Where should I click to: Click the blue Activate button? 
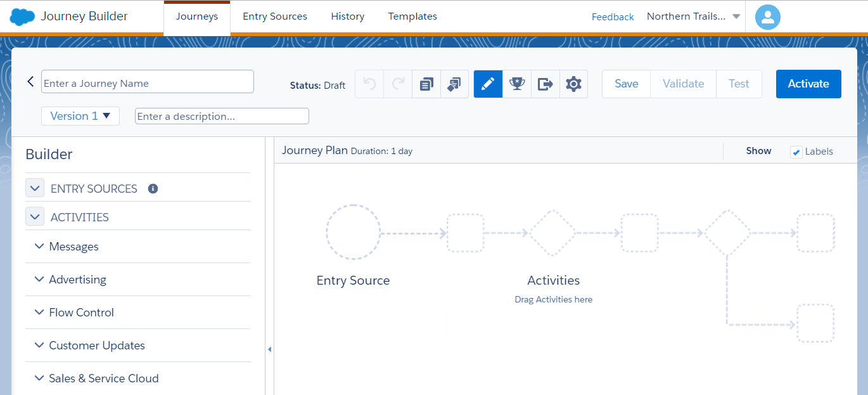pos(808,84)
